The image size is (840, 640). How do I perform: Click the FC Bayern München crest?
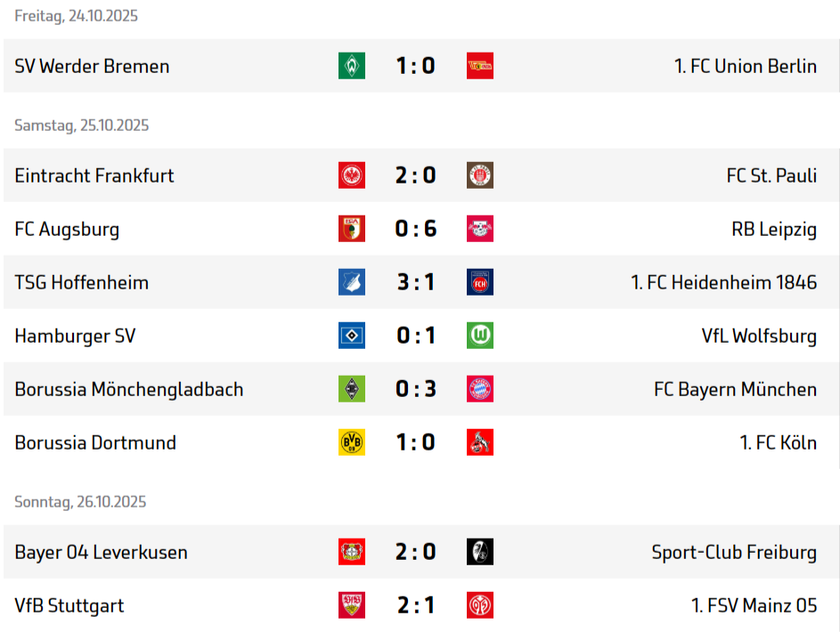[480, 389]
